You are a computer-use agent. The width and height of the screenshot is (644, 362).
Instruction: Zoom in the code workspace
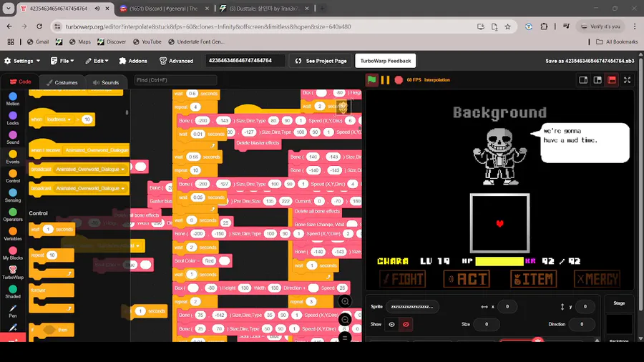point(345,302)
